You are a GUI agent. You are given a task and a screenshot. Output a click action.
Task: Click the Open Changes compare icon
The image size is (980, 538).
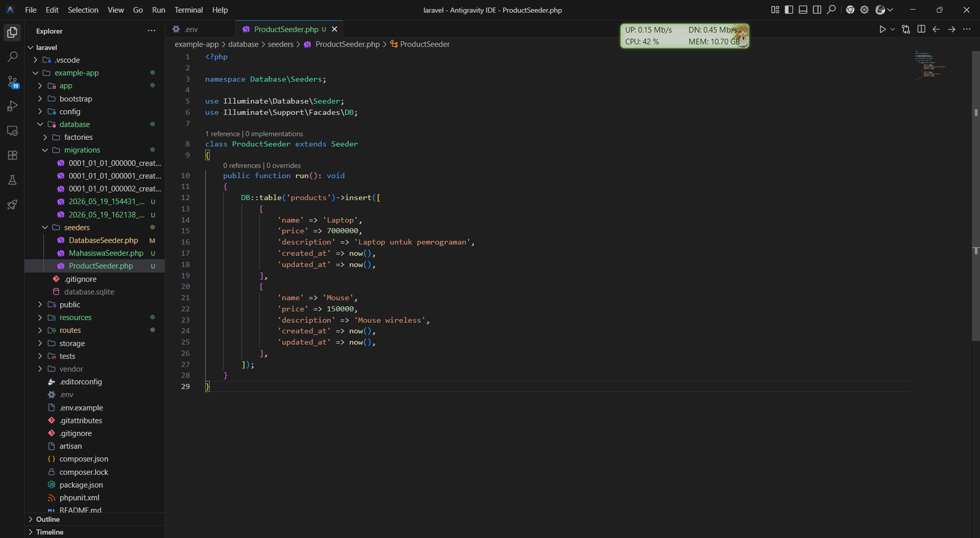[x=906, y=29]
